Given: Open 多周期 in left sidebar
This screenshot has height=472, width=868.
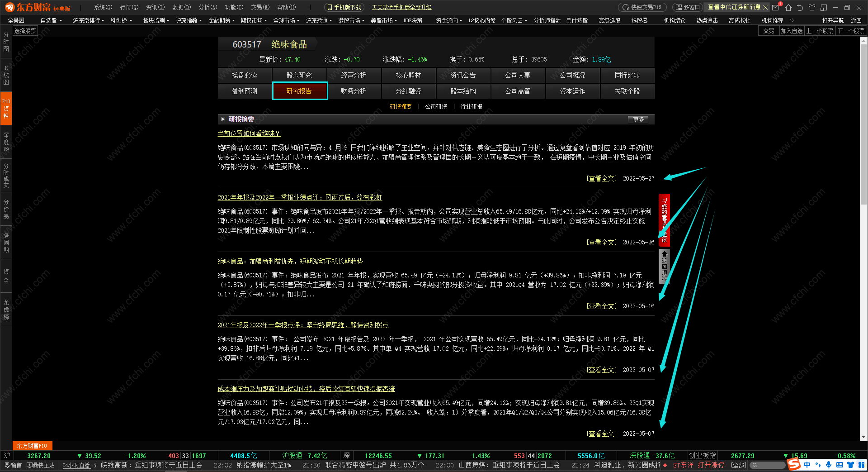Looking at the screenshot, I should pyautogui.click(x=6, y=243).
